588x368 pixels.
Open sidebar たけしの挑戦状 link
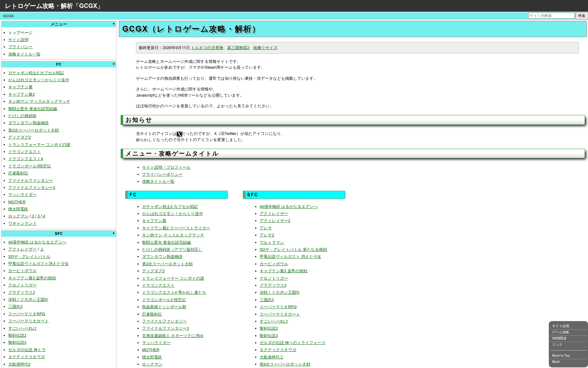(22, 116)
